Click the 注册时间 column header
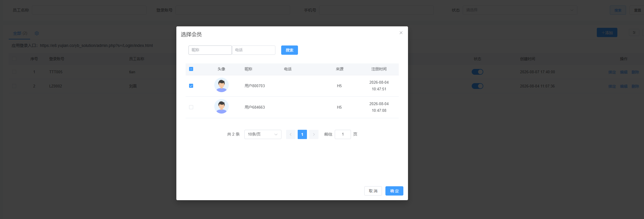Screen dimensions: 644x219 [379, 69]
